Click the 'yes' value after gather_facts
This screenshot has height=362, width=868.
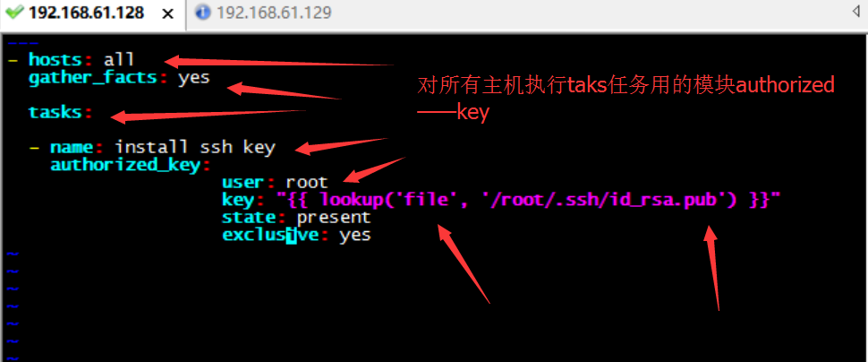click(194, 77)
